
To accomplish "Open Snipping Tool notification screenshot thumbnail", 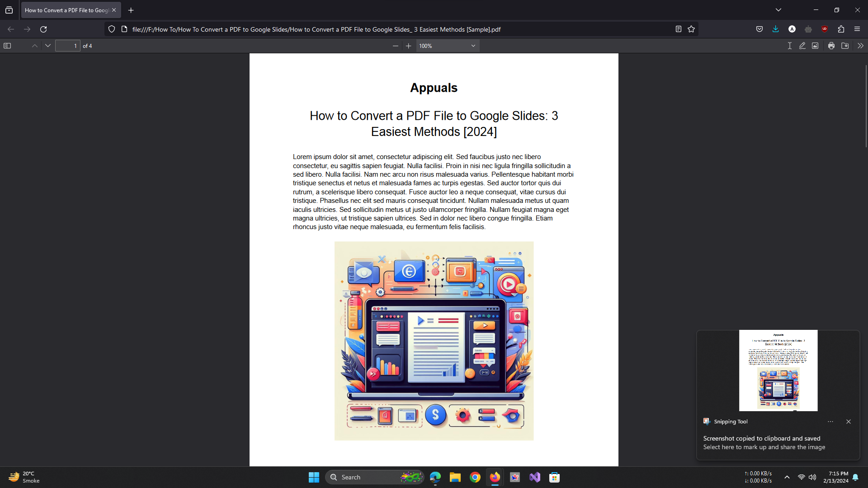I will [x=778, y=370].
